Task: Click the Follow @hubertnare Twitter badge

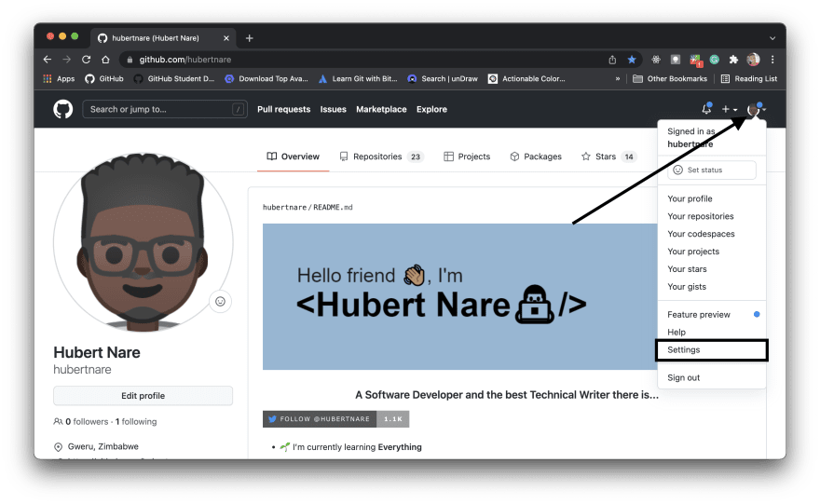Action: click(x=335, y=419)
